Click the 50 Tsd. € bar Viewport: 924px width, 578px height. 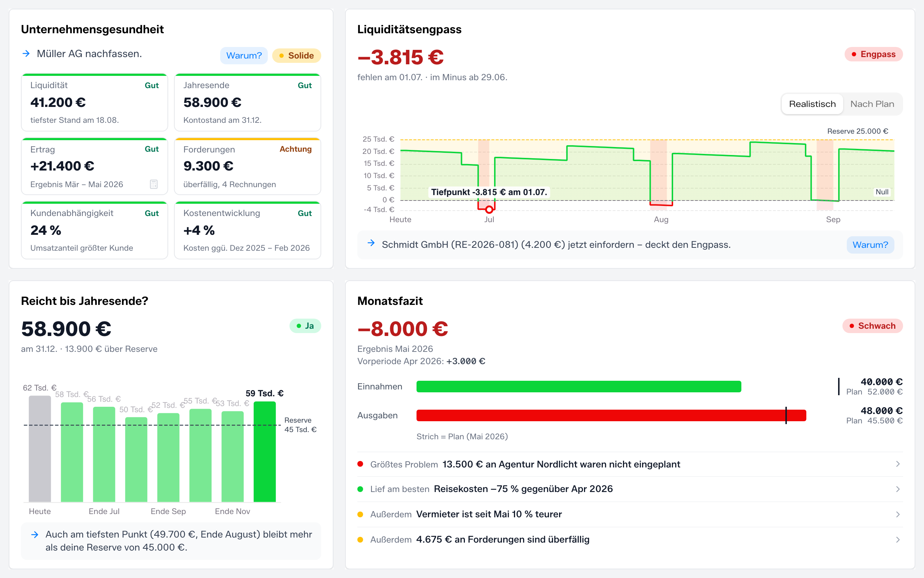[136, 460]
